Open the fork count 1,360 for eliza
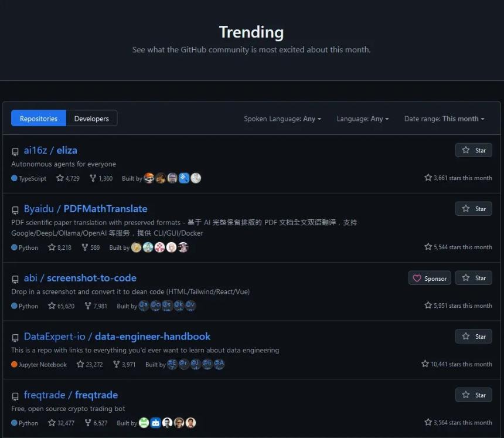The width and height of the screenshot is (504, 438). [x=101, y=178]
